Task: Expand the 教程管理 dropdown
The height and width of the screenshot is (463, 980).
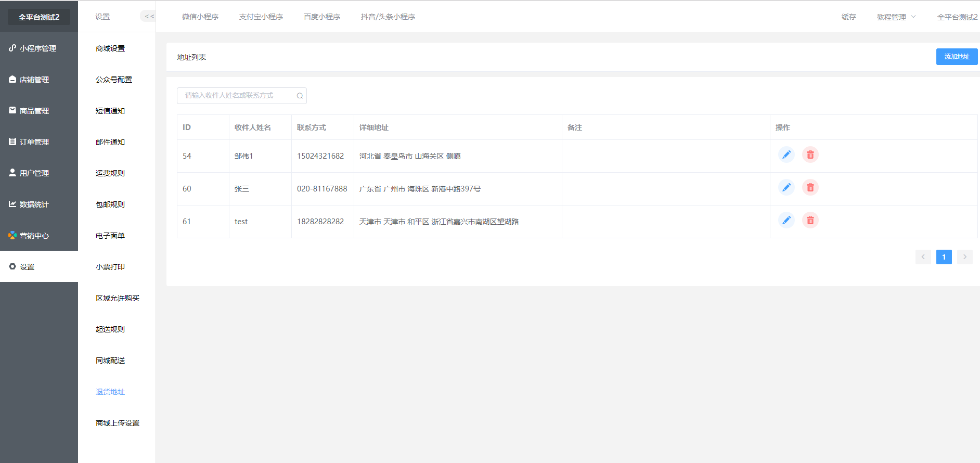Action: 896,17
